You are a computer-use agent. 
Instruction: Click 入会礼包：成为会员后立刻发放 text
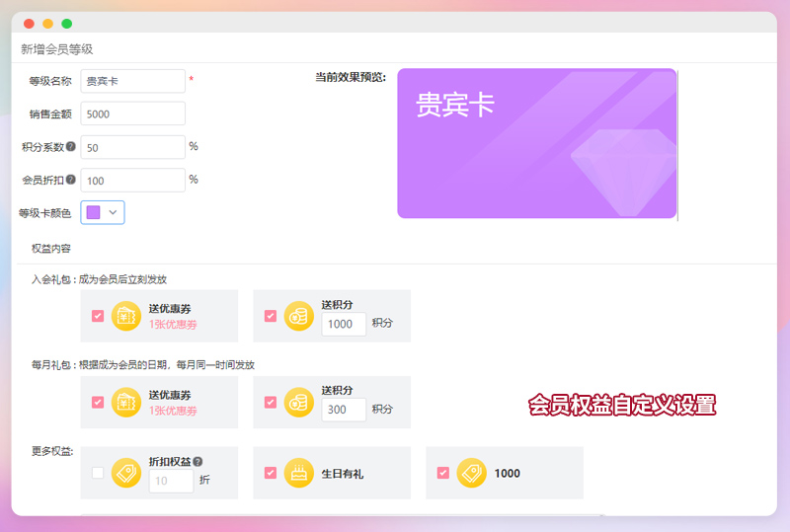(100, 279)
